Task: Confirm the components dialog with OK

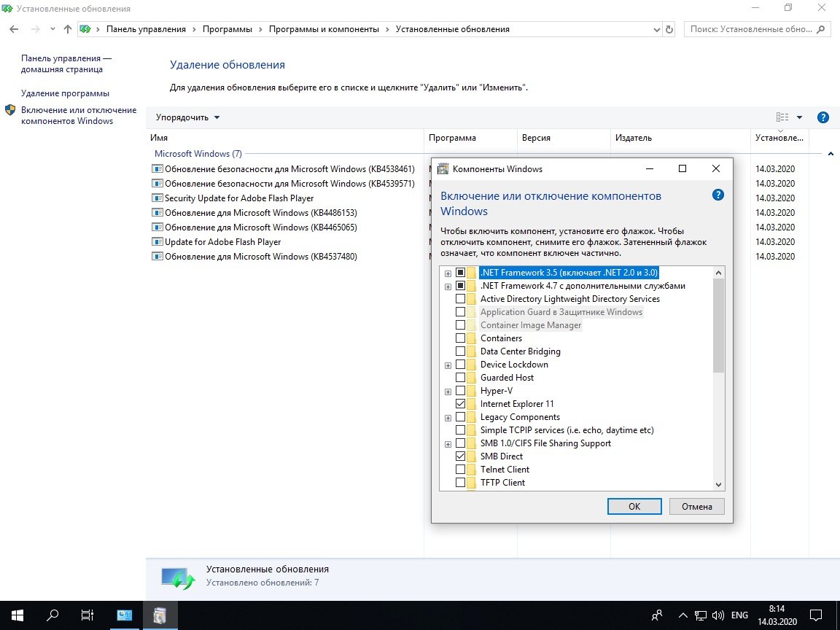Action: point(634,506)
